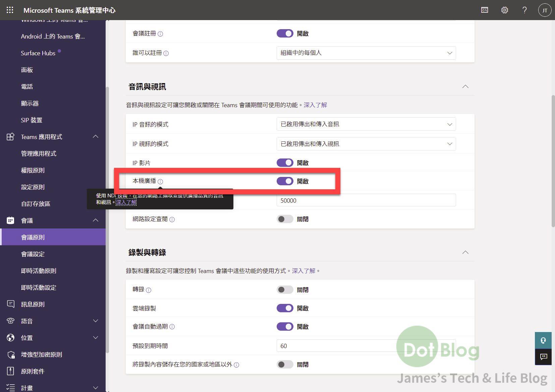
Task: Open the IP 視訊的模式 dropdown
Action: click(x=366, y=144)
